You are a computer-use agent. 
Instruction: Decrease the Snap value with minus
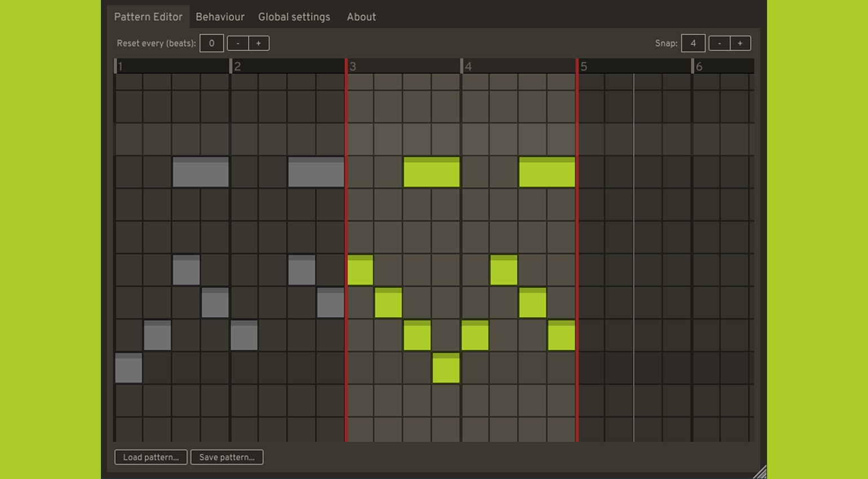click(x=719, y=43)
